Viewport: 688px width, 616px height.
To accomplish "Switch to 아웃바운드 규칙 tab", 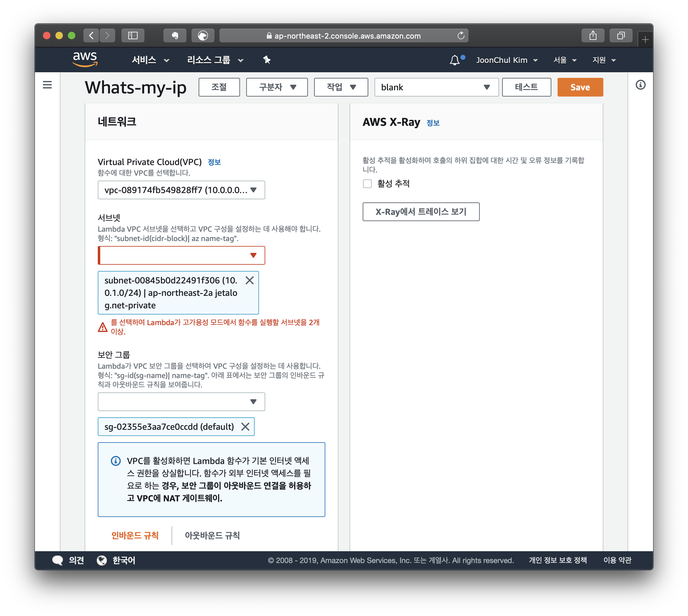I will (212, 535).
